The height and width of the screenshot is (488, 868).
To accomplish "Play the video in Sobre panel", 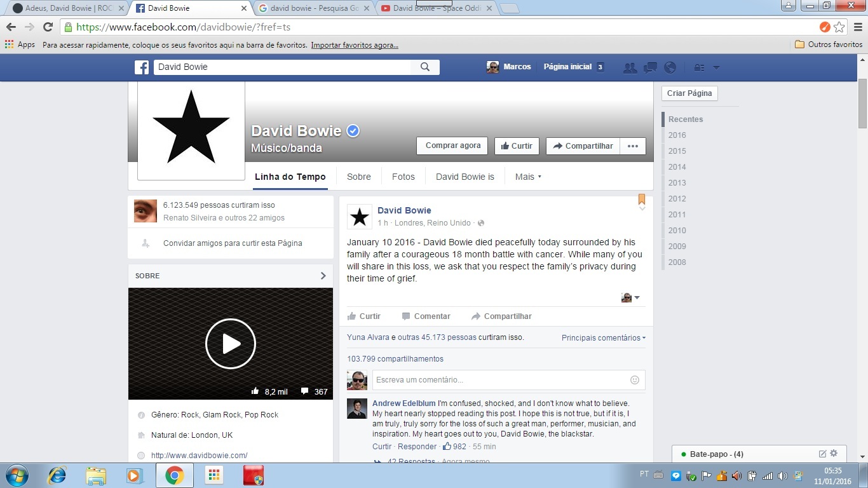I will click(231, 344).
